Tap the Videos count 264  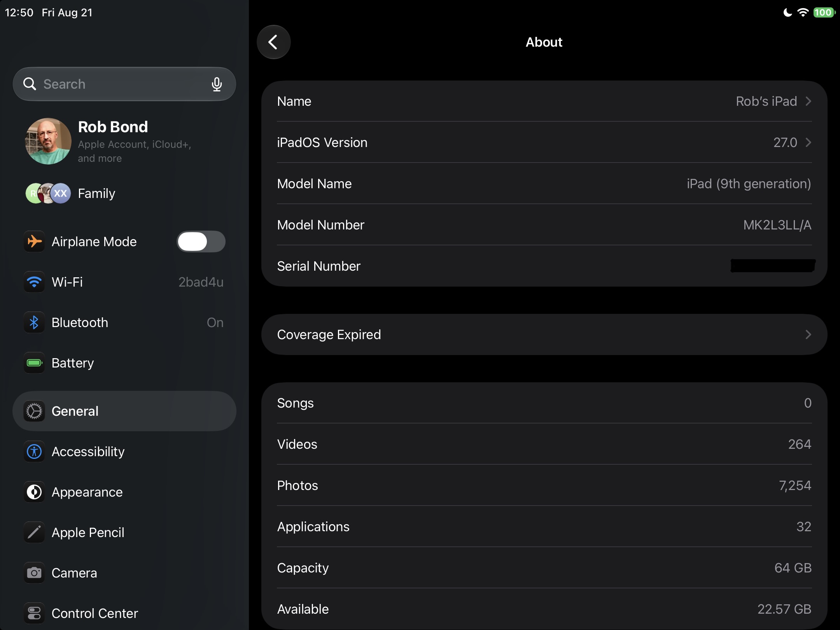pos(800,444)
